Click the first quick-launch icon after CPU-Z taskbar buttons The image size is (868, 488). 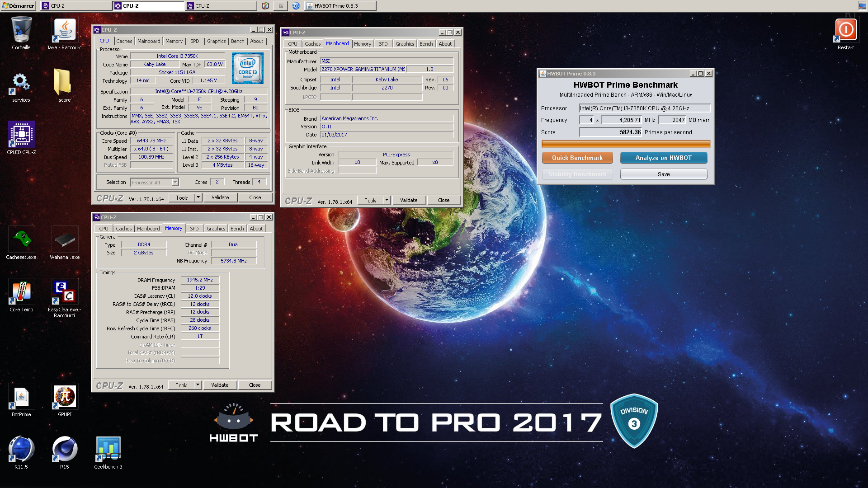tap(265, 6)
